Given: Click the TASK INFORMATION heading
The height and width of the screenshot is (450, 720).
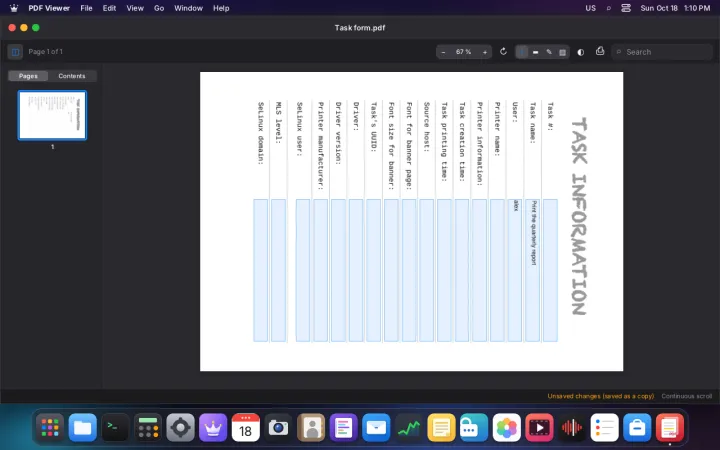Looking at the screenshot, I should 579,216.
